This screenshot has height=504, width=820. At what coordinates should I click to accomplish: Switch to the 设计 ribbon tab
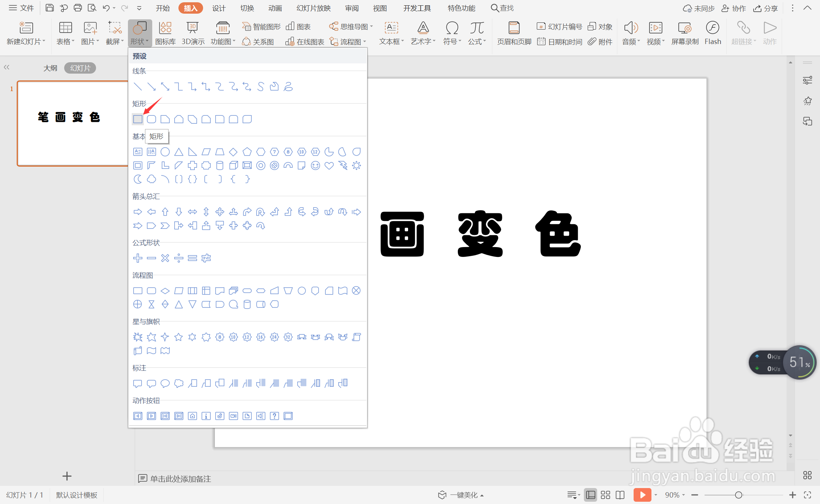pos(219,8)
